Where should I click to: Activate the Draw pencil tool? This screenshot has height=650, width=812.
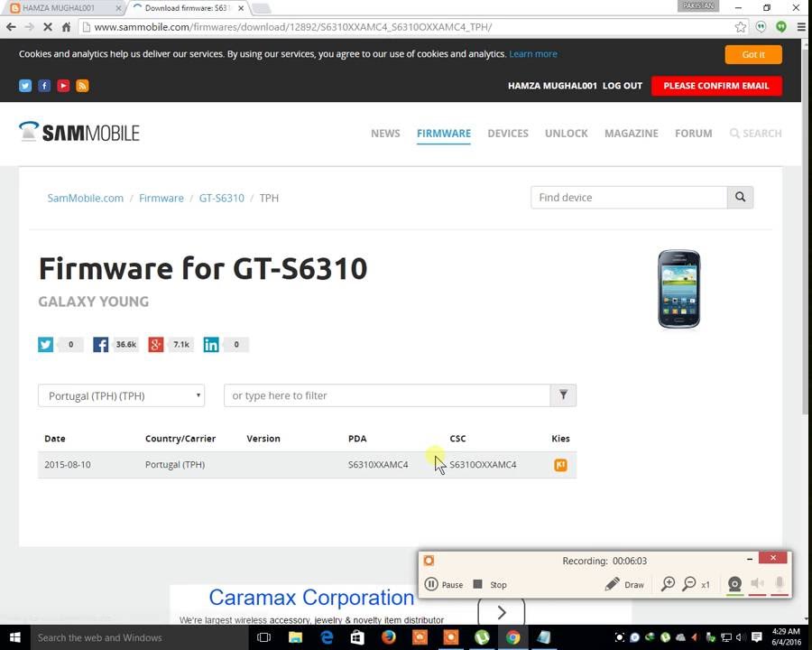pyautogui.click(x=624, y=584)
